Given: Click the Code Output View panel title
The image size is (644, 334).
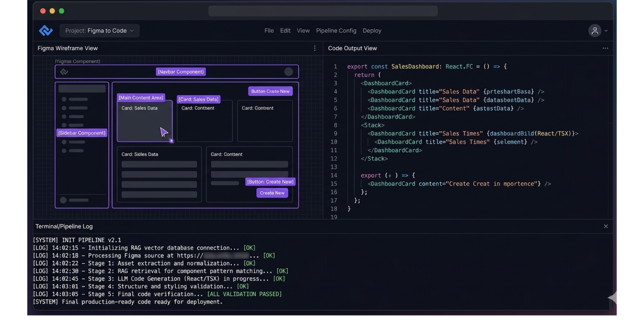Looking at the screenshot, I should pyautogui.click(x=352, y=48).
